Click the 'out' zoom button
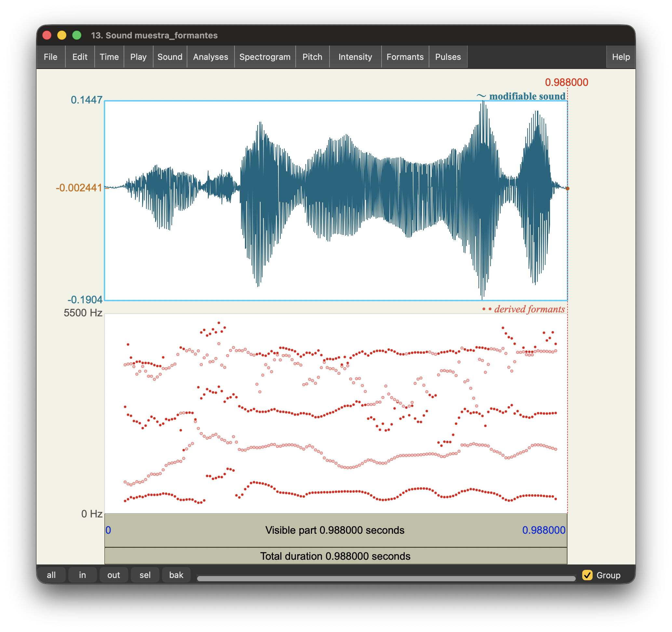The width and height of the screenshot is (672, 632). coord(114,575)
